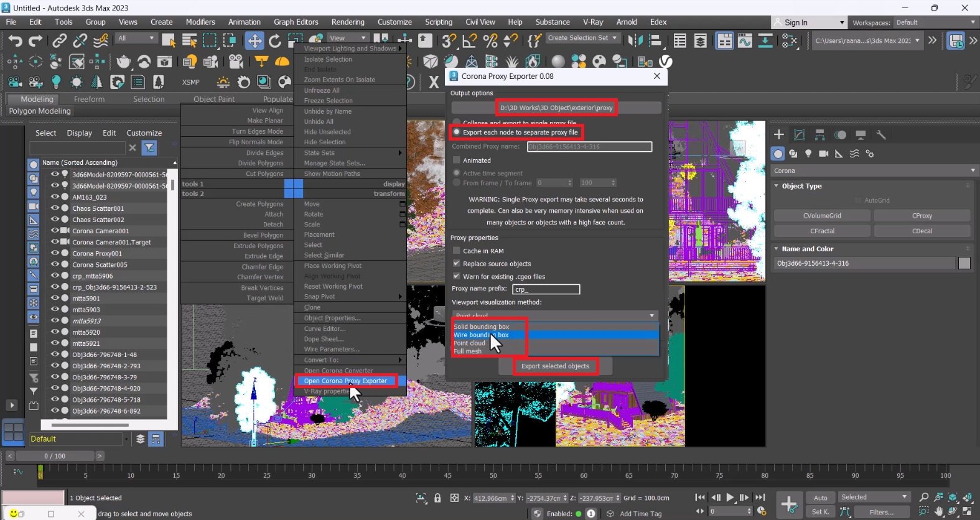Uncheck Replace source objects option

457,264
